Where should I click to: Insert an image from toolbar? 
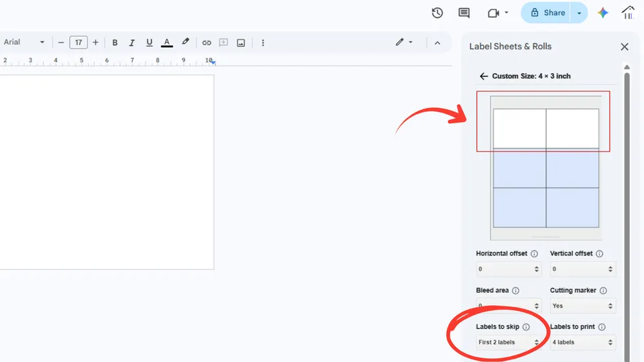tap(241, 43)
